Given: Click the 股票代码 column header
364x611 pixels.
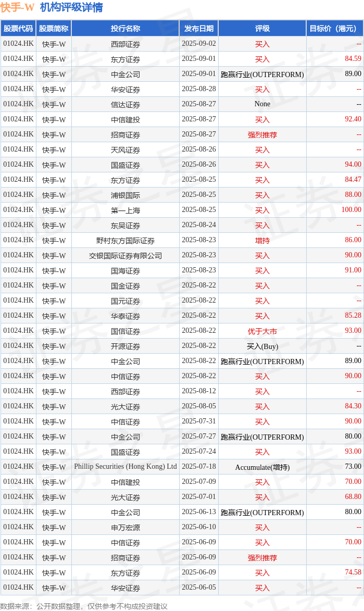Looking at the screenshot, I should click(x=18, y=29).
